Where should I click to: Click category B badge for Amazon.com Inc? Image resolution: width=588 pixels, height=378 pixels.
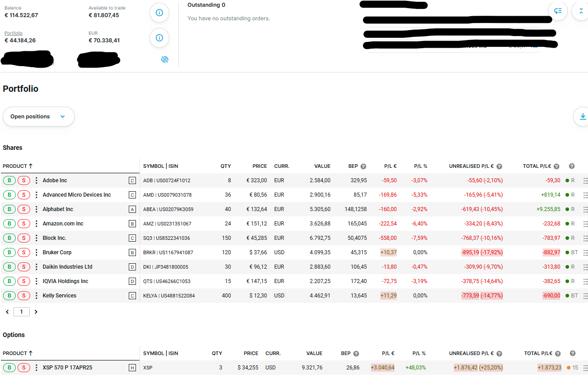132,224
